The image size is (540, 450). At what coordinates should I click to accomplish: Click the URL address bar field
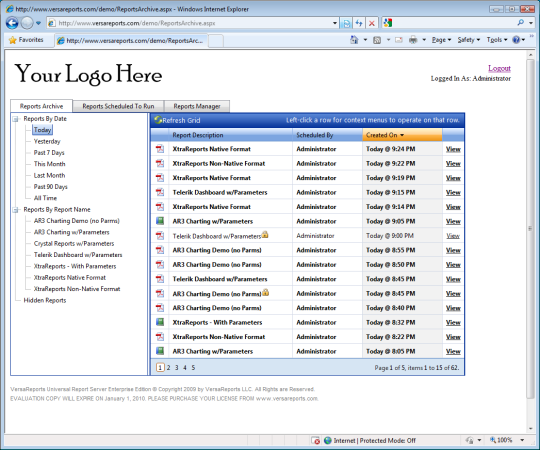coord(193,23)
